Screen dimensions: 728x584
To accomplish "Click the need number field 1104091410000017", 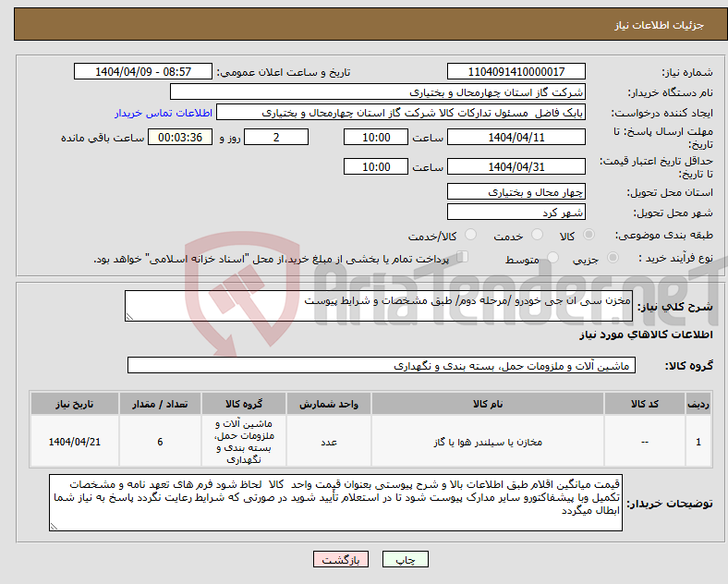I will [x=516, y=71].
